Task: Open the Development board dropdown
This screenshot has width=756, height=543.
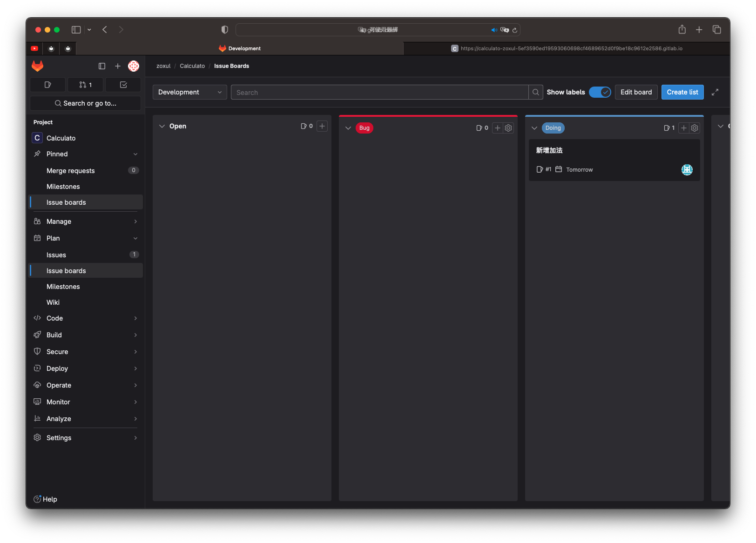Action: [x=189, y=92]
